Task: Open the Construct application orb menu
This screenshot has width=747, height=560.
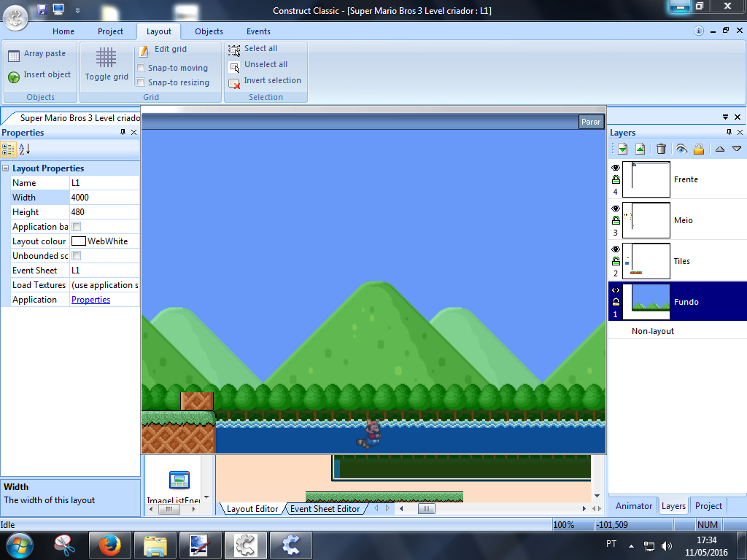Action: (16, 17)
